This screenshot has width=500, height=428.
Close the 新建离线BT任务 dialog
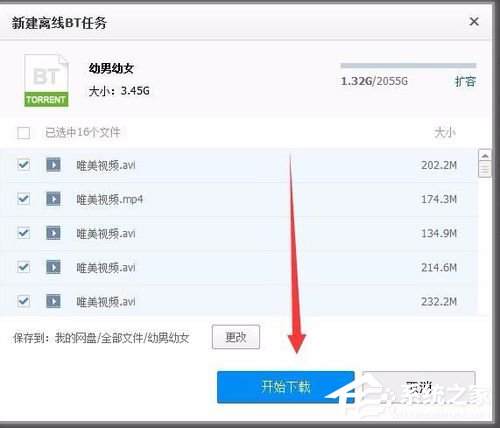coord(474,22)
